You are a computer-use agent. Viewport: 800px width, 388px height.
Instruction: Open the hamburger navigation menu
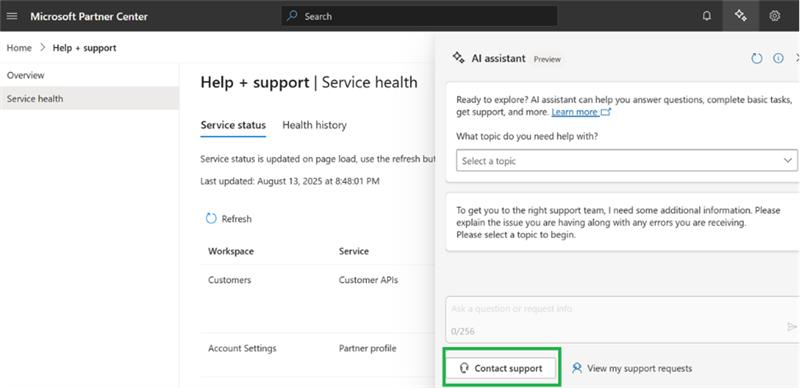[12, 16]
